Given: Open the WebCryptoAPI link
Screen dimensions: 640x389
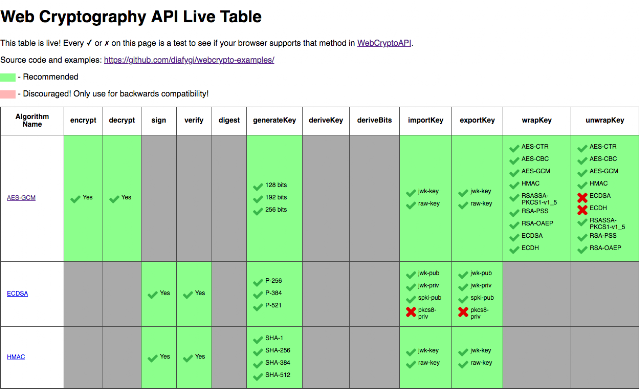Looking at the screenshot, I should pos(384,43).
